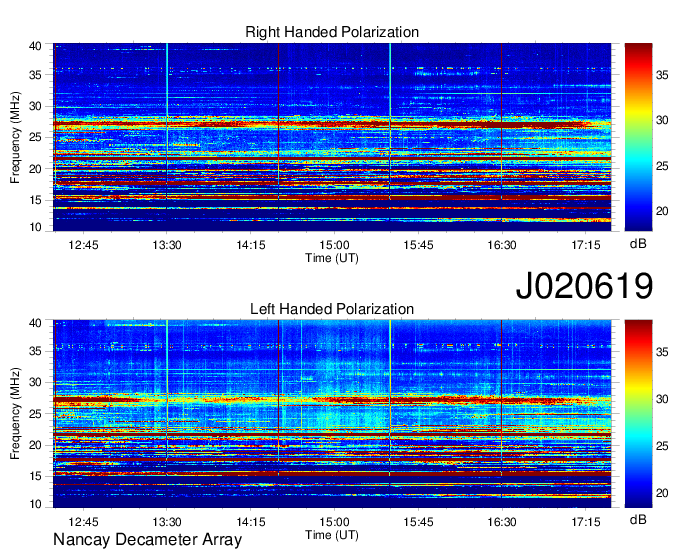The height and width of the screenshot is (552, 680).
Task: Click the 17:15 time tick of Left Handed plot
Action: click(585, 522)
